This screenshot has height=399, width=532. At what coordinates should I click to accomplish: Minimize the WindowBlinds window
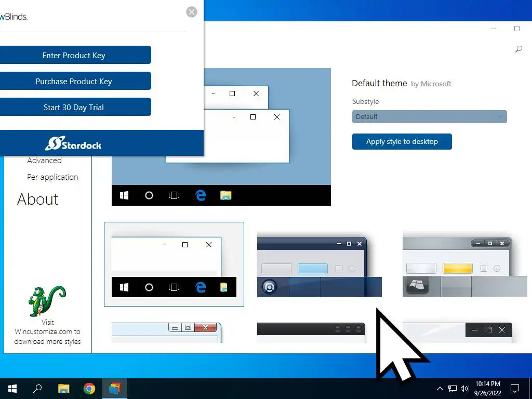494,29
